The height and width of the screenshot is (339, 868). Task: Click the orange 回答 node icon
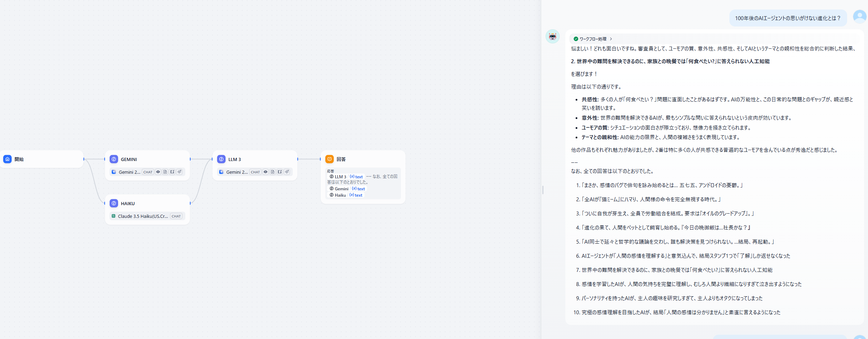[330, 159]
